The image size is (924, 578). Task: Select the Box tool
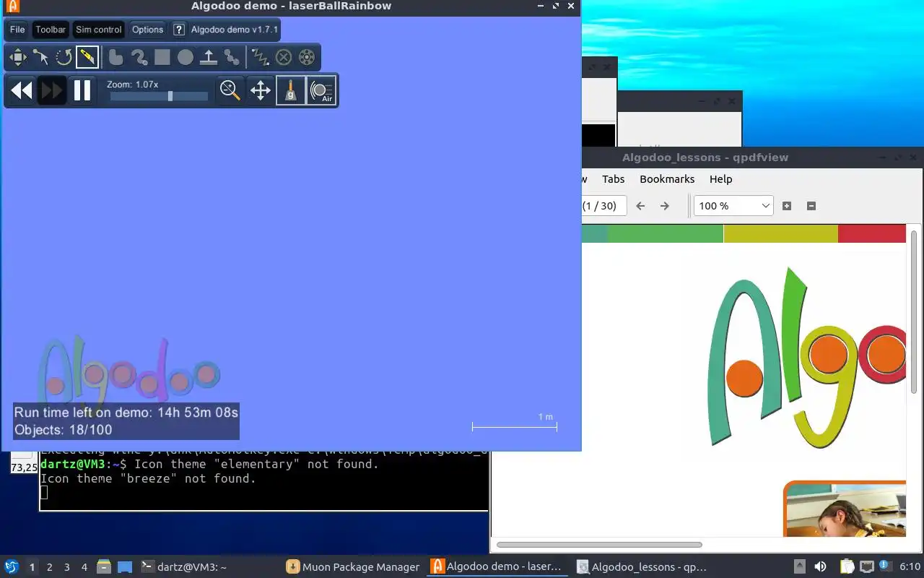[x=162, y=57]
